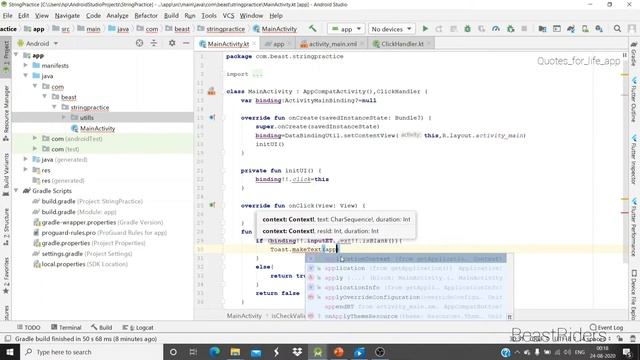
Task: Click the Sync Project with Gradle icon
Action: click(x=571, y=29)
